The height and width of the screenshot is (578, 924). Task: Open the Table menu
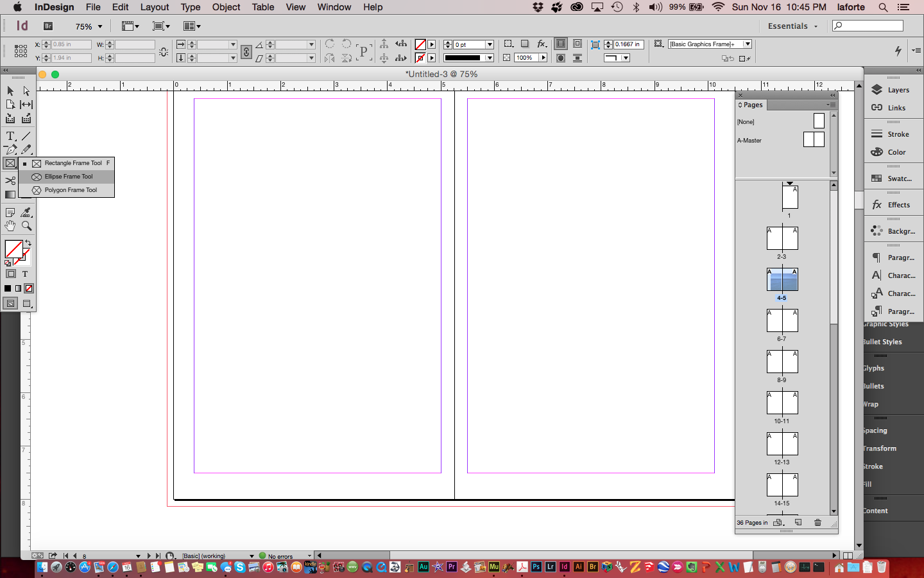pyautogui.click(x=262, y=7)
